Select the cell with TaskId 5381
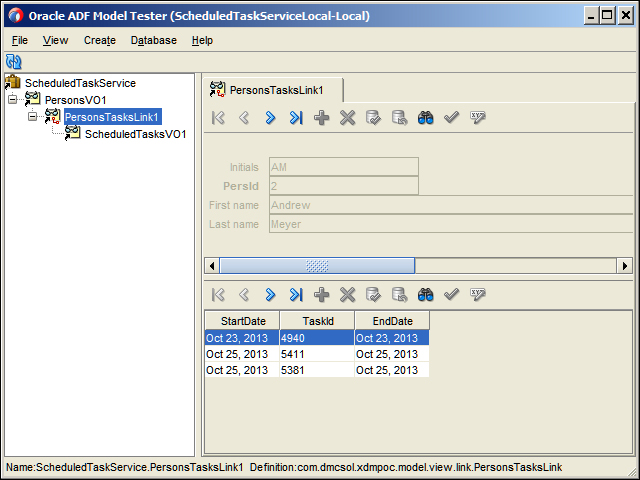The height and width of the screenshot is (480, 640). (317, 370)
